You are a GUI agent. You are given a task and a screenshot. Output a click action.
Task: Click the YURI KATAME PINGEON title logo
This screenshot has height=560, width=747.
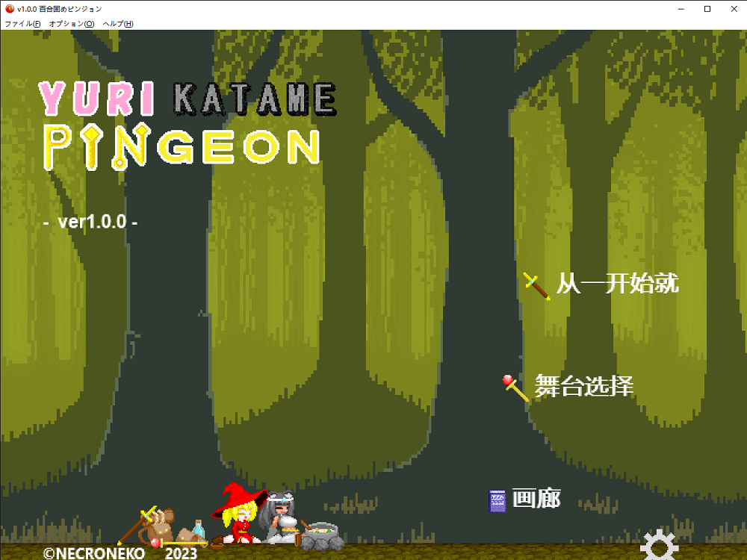(187, 126)
